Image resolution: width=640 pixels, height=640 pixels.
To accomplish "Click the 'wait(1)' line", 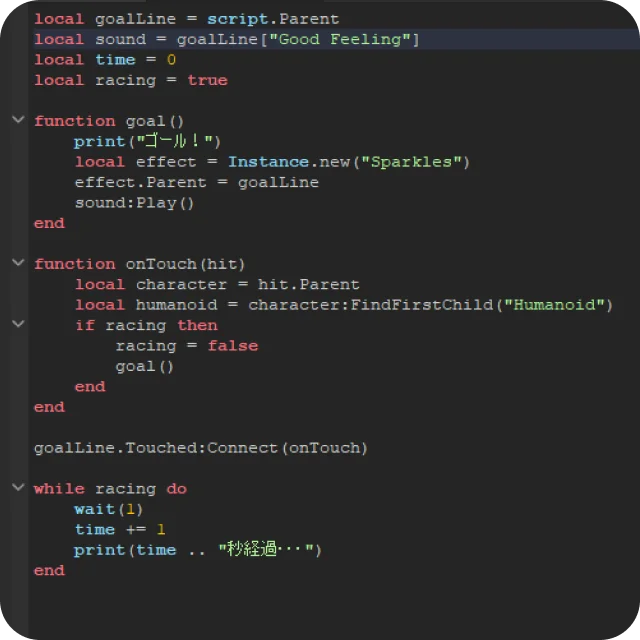I will 109,509.
